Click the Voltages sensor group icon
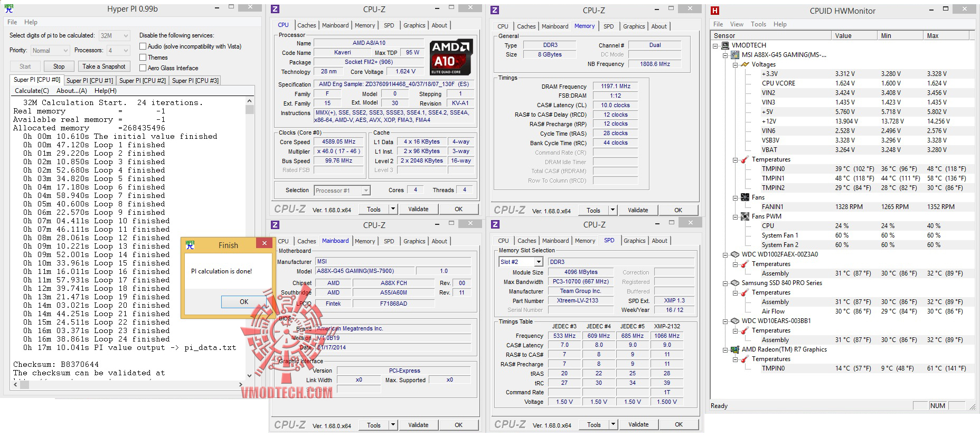Image resolution: width=980 pixels, height=436 pixels. (x=745, y=64)
